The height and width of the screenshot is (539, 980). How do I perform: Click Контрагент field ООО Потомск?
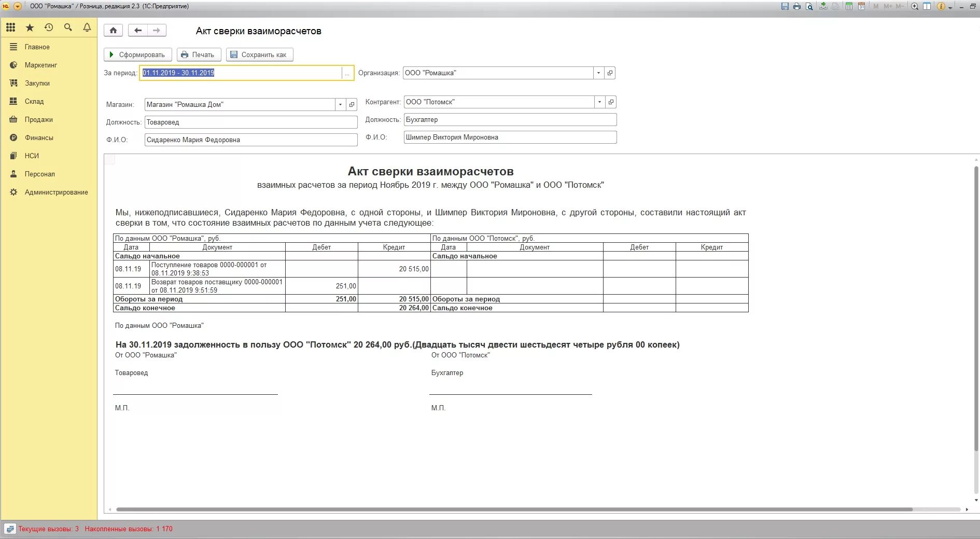tap(499, 102)
